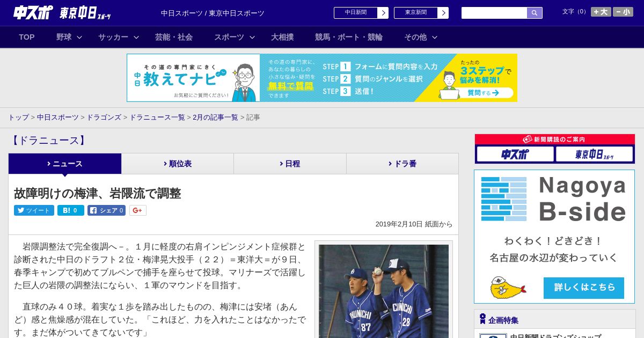
Task: Expand the 野球 navigation dropdown
Action: [x=69, y=37]
